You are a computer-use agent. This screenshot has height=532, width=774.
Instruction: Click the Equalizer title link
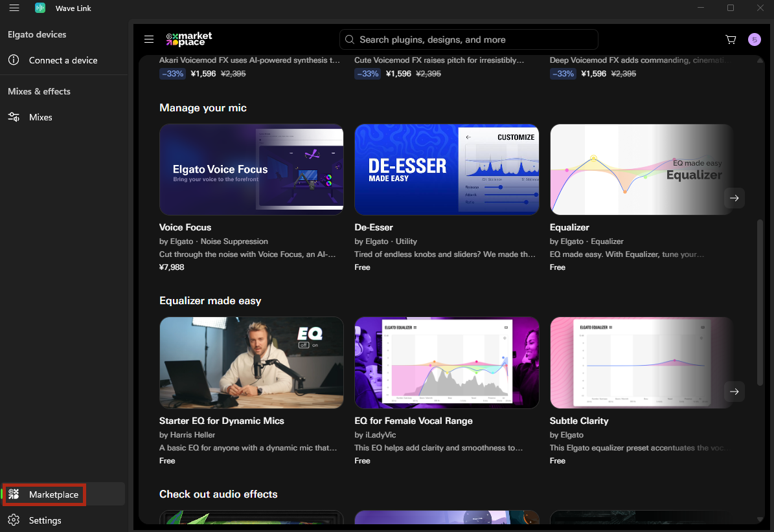tap(569, 227)
